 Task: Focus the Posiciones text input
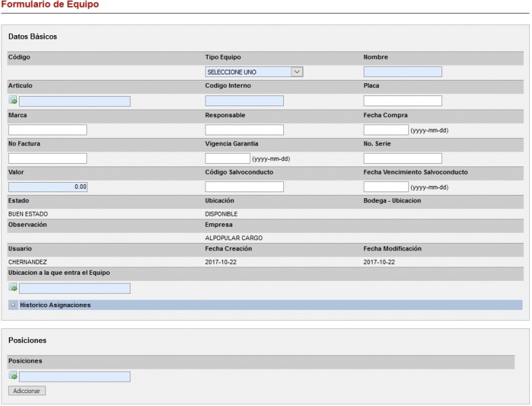(x=74, y=376)
